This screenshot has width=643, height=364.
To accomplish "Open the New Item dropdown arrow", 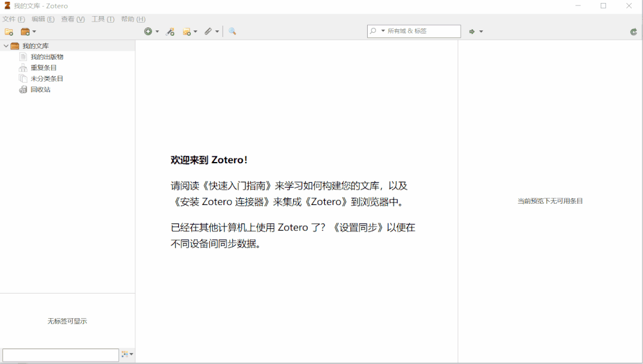I will [157, 32].
